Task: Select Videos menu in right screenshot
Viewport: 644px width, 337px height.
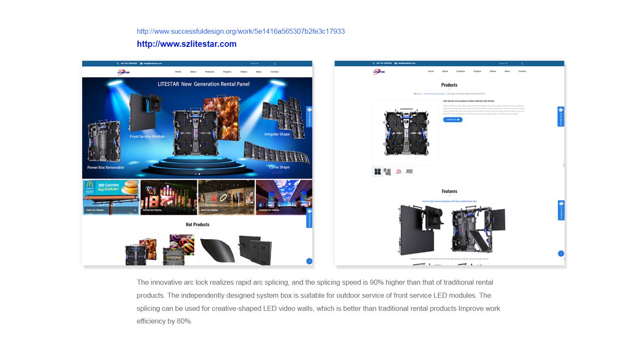Action: 493,71
